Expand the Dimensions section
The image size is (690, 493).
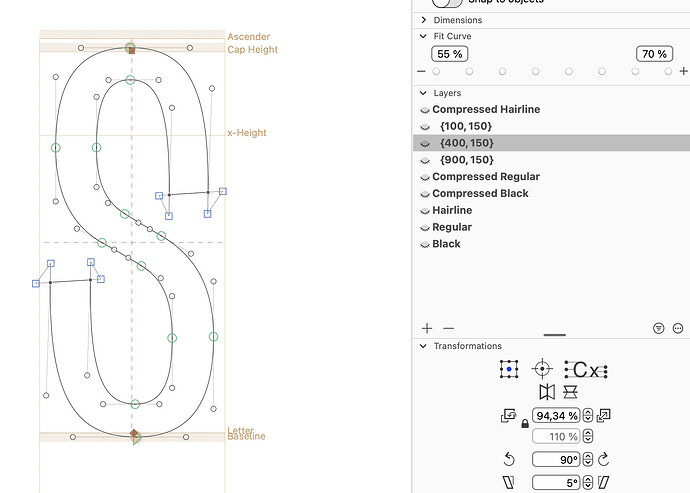[424, 19]
